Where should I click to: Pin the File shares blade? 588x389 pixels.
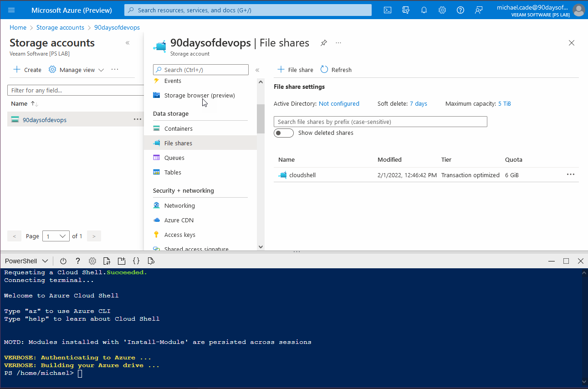323,43
